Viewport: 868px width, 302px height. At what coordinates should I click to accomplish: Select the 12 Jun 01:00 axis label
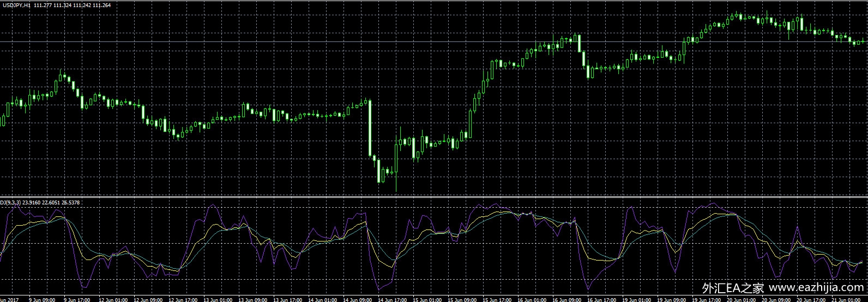pyautogui.click(x=112, y=299)
